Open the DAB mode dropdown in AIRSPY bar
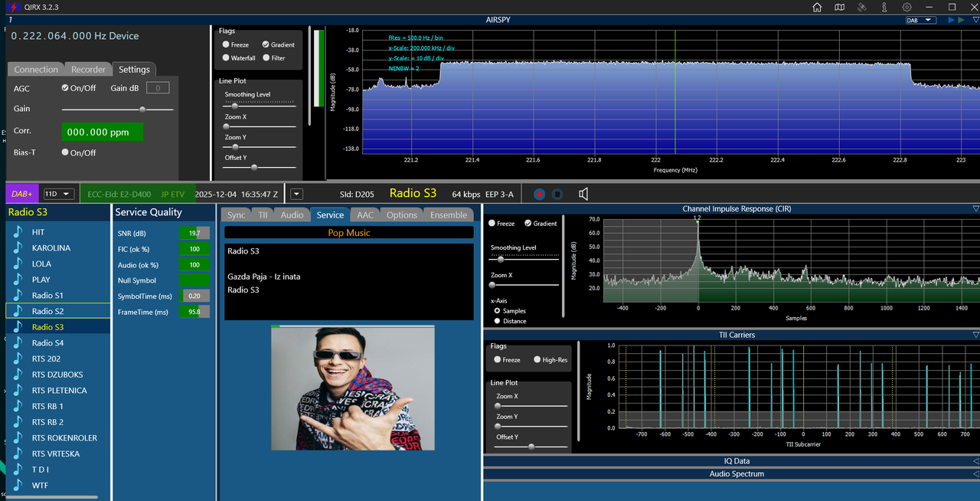This screenshot has height=501, width=980. (x=921, y=20)
